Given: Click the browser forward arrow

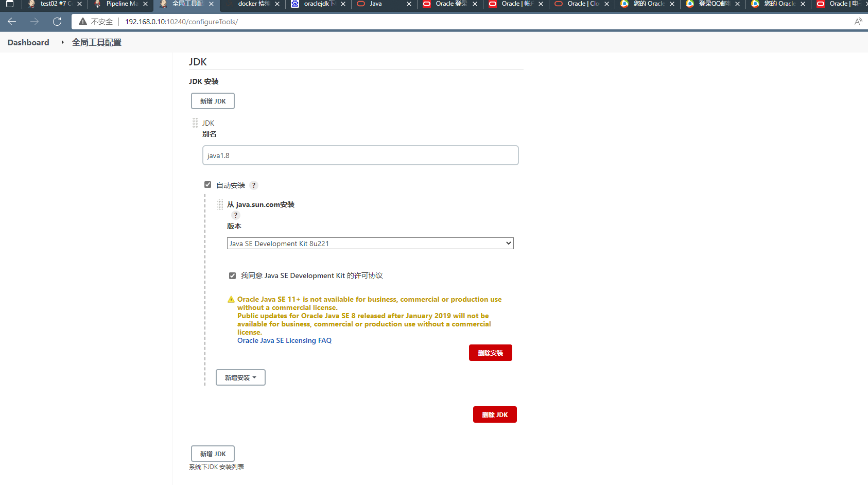Looking at the screenshot, I should [x=34, y=22].
